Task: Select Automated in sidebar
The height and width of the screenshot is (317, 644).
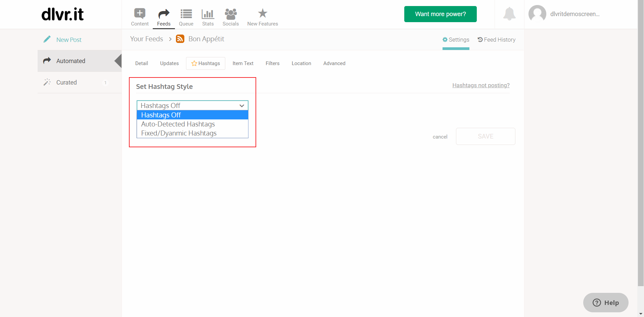Action: (x=71, y=61)
